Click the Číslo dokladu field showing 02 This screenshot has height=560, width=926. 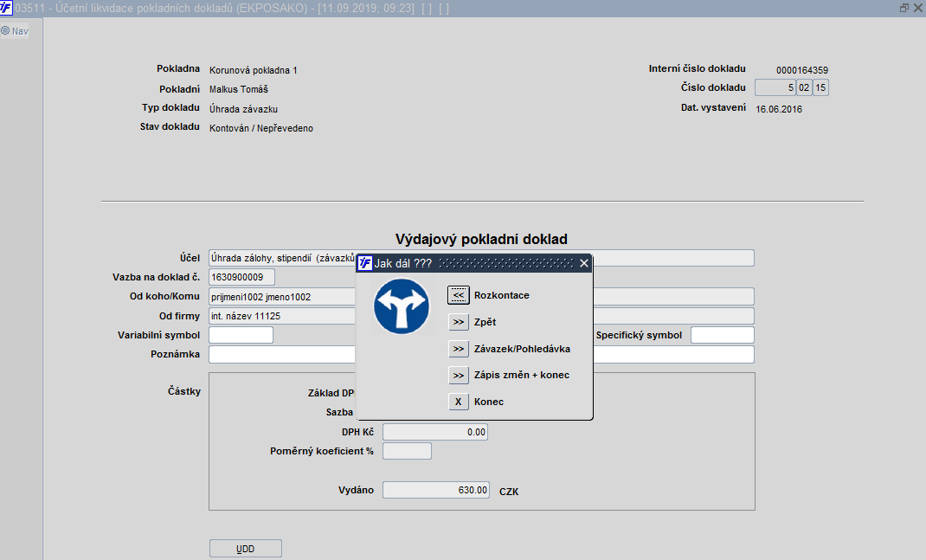tap(804, 87)
